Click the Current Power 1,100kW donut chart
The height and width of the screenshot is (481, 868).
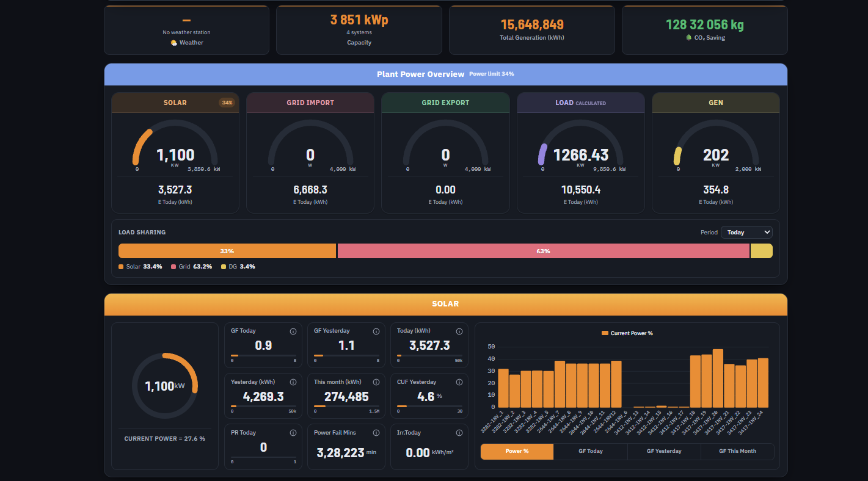point(165,386)
